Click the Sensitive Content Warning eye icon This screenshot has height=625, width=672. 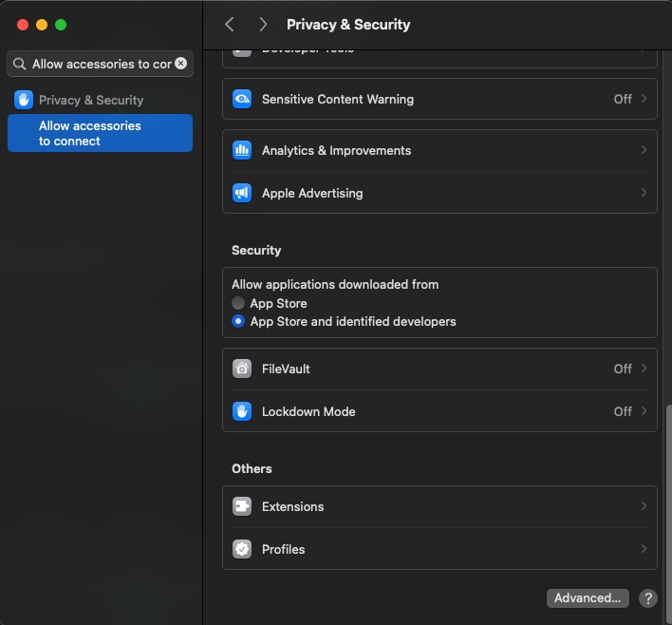(242, 99)
